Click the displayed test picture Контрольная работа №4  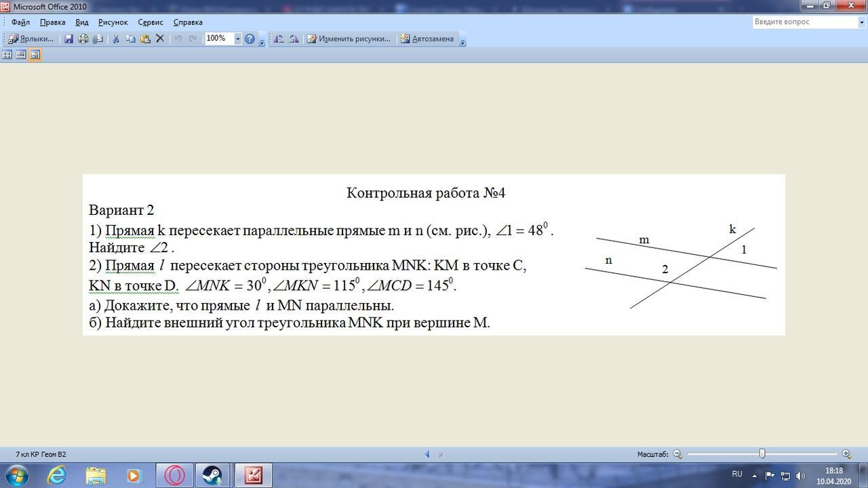[434, 255]
